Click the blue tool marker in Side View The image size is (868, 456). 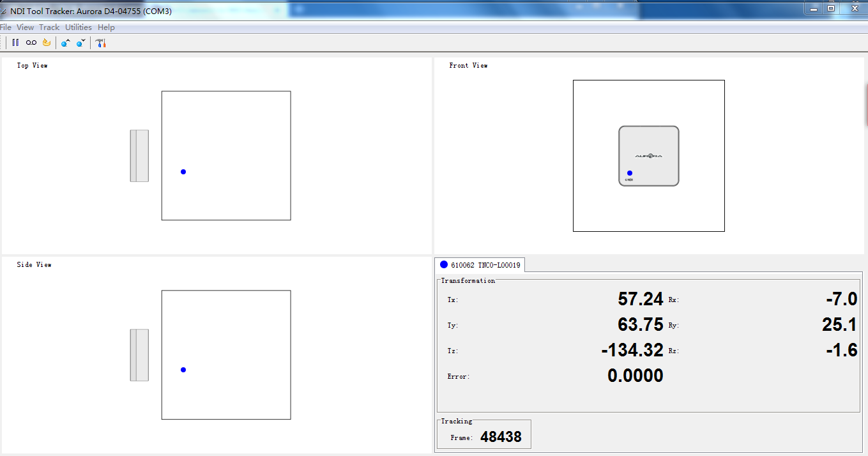(x=183, y=369)
